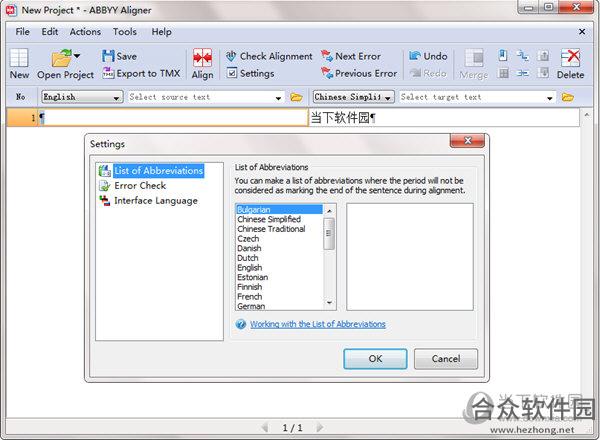Confirm the Settings dialog with OK
600x440 pixels.
pyautogui.click(x=375, y=359)
